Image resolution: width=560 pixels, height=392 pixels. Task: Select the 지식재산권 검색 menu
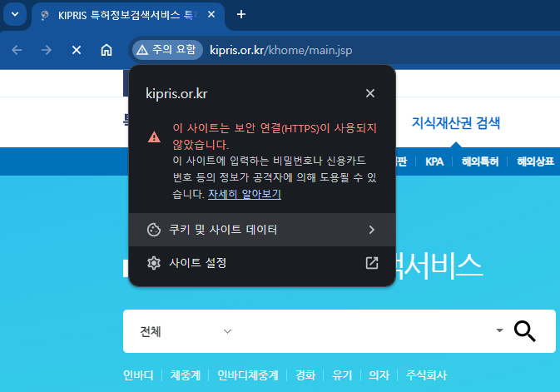(x=456, y=123)
